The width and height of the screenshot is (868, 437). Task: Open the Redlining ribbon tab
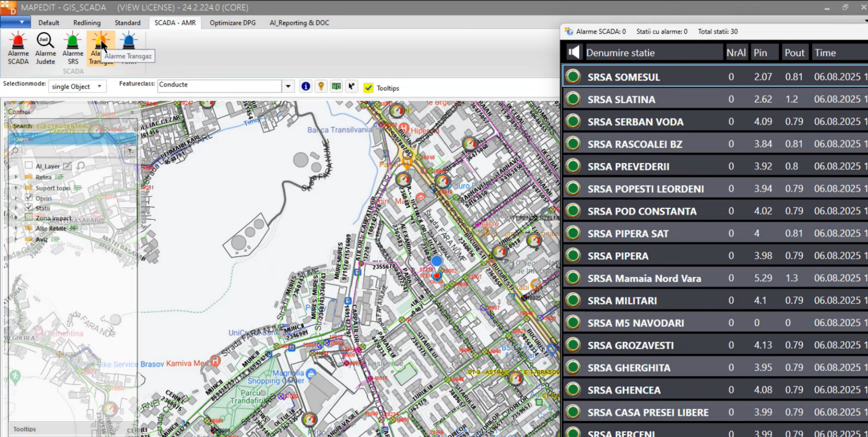(86, 23)
